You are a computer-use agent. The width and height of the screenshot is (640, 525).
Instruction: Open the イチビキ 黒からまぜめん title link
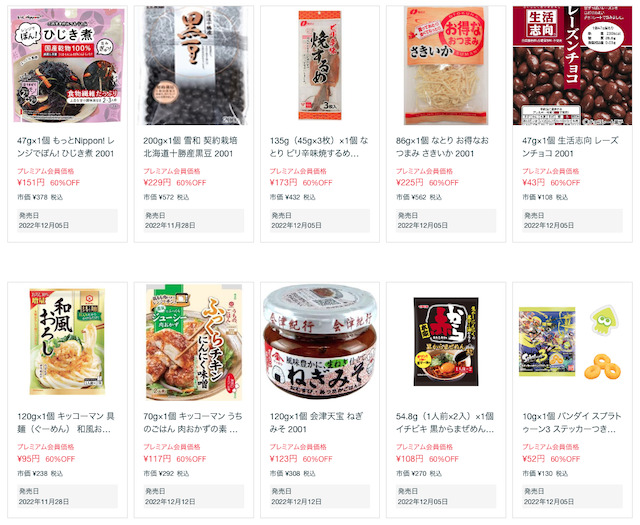click(445, 423)
